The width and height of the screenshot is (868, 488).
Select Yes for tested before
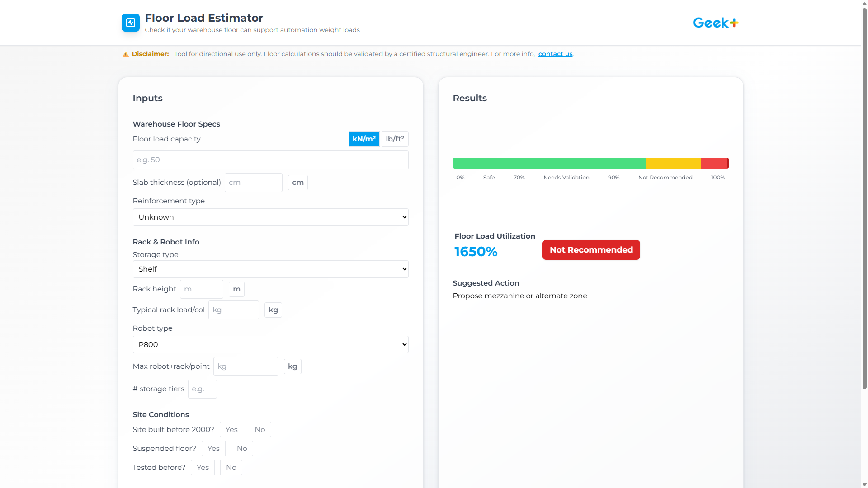click(x=203, y=468)
